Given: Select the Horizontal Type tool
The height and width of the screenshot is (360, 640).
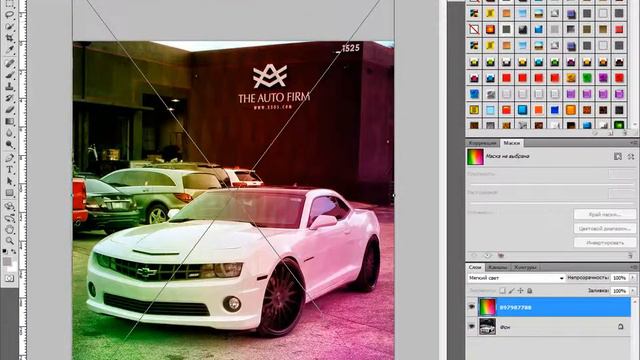Looking at the screenshot, I should pos(9,170).
